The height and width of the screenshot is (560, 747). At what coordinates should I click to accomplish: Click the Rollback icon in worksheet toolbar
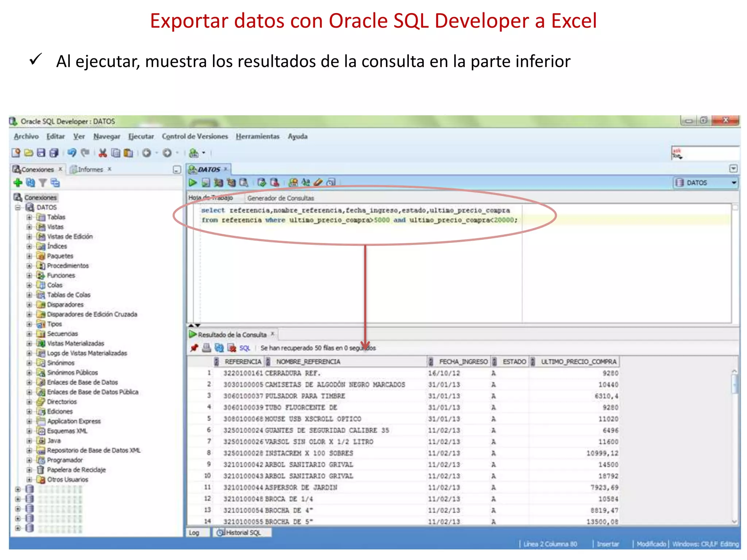tap(274, 183)
